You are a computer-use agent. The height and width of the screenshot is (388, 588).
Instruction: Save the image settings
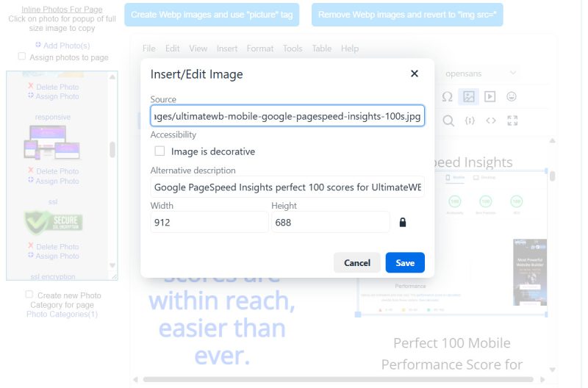coord(405,263)
